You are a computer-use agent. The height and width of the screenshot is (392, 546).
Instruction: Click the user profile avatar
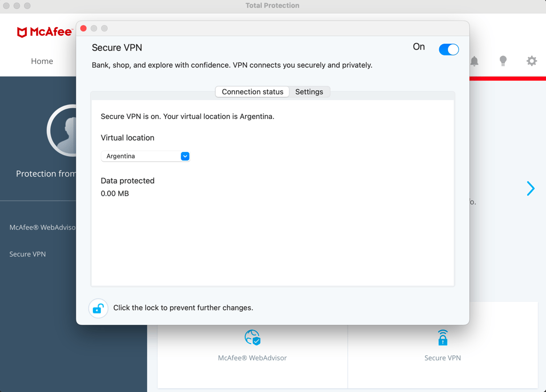(62, 131)
